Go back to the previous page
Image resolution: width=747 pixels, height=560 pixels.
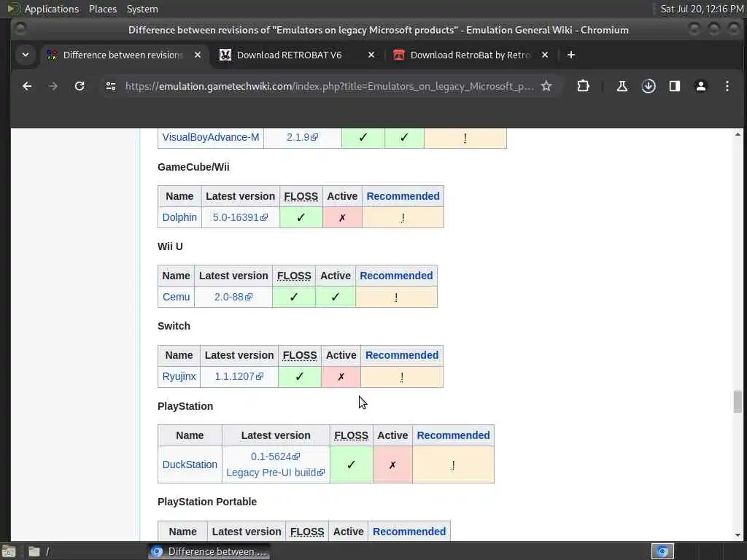(27, 86)
